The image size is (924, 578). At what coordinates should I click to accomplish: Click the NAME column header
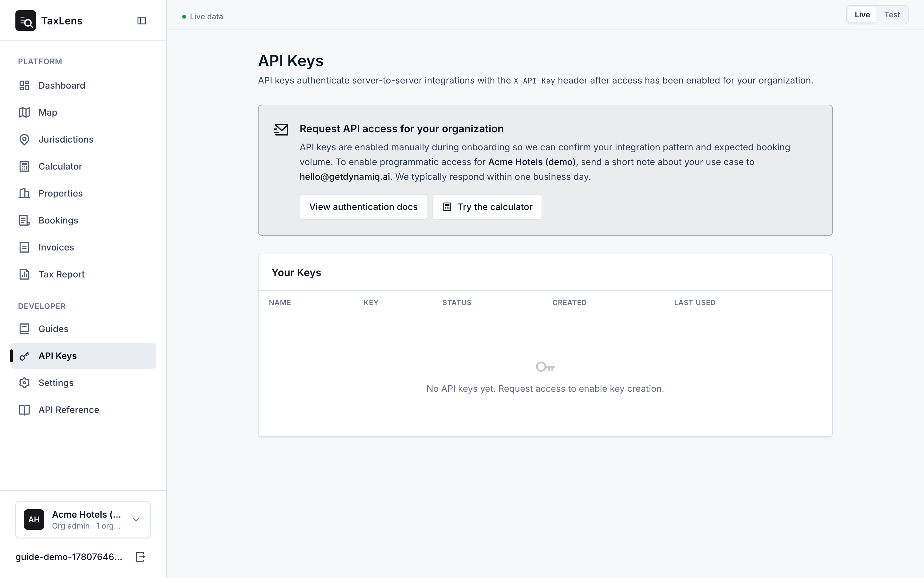pyautogui.click(x=280, y=302)
